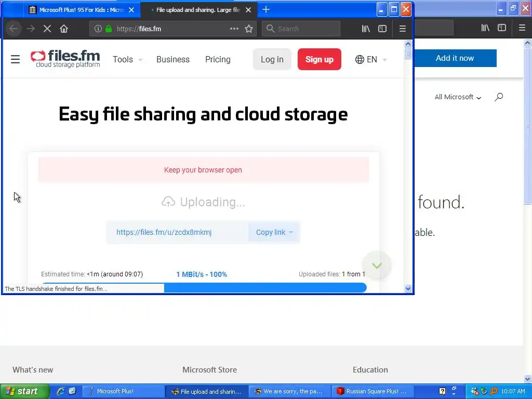Stop loading the page with X button
This screenshot has height=399, width=532.
point(47,29)
